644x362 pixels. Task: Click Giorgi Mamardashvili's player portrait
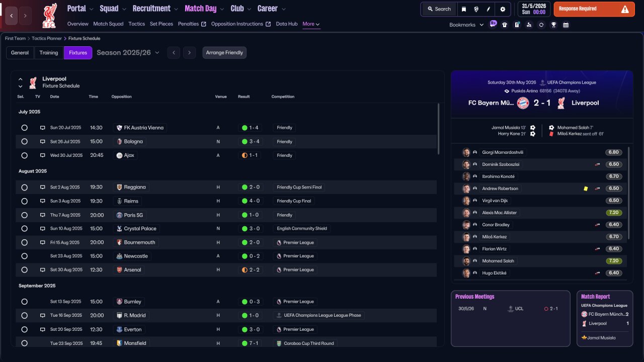click(x=466, y=152)
